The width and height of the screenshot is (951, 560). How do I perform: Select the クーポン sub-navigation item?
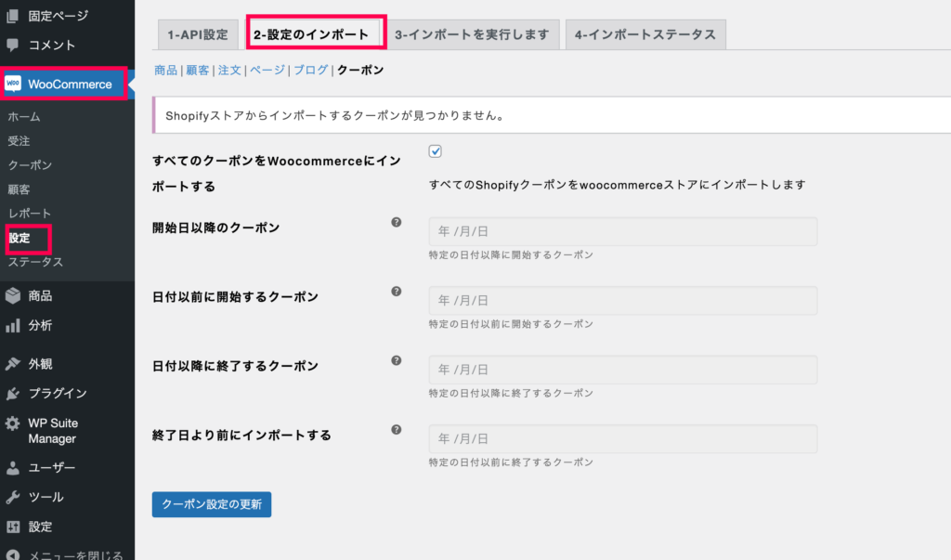pos(360,71)
